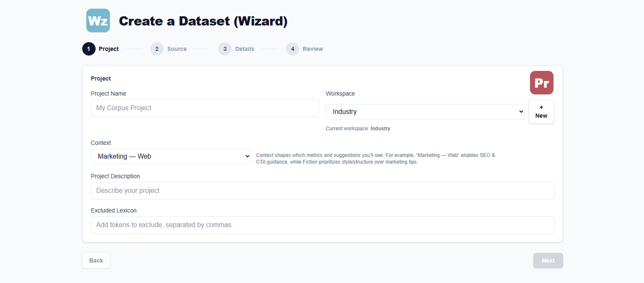Click the step 1 number circle

(89, 49)
